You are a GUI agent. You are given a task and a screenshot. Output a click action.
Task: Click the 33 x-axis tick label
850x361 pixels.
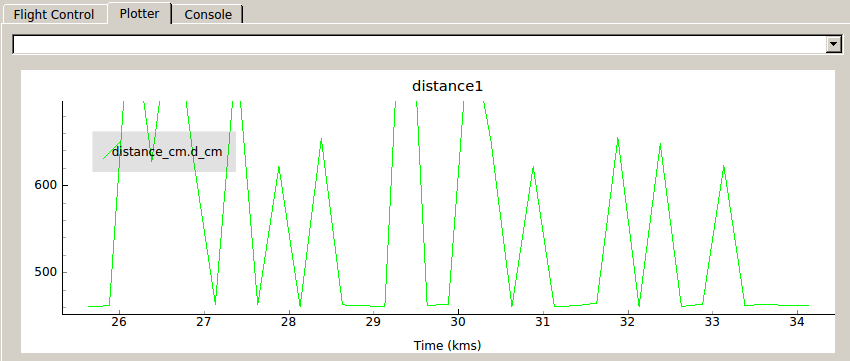tap(713, 322)
